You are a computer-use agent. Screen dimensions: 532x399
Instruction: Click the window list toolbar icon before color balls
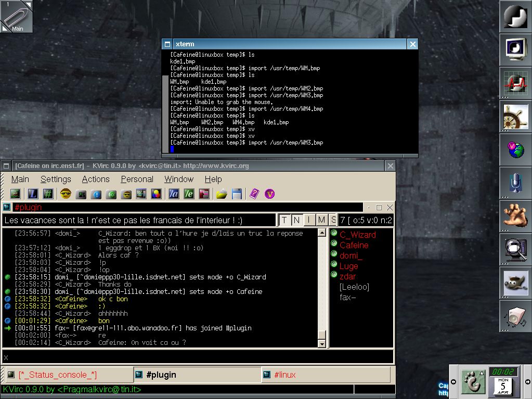141,194
